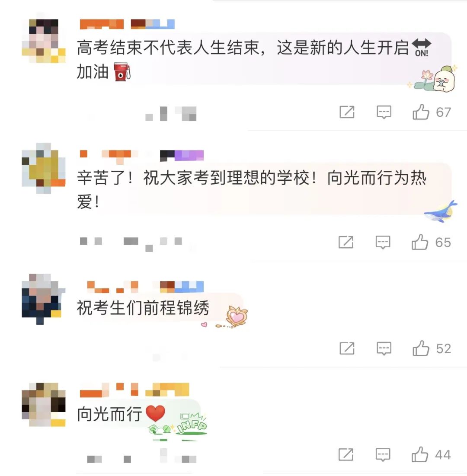
Task: Share the 祝考生们前程锦绣 comment
Action: click(x=347, y=348)
